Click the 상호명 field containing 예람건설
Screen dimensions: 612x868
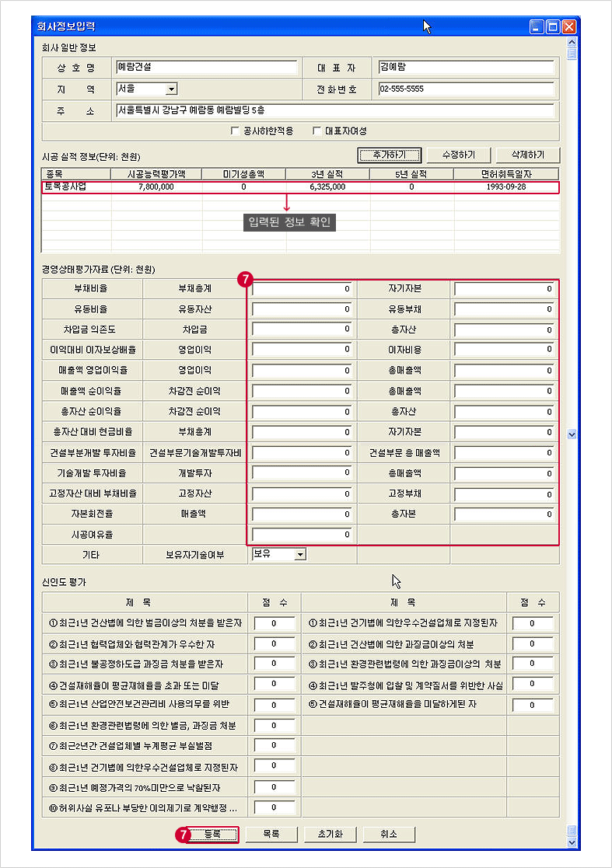207,68
